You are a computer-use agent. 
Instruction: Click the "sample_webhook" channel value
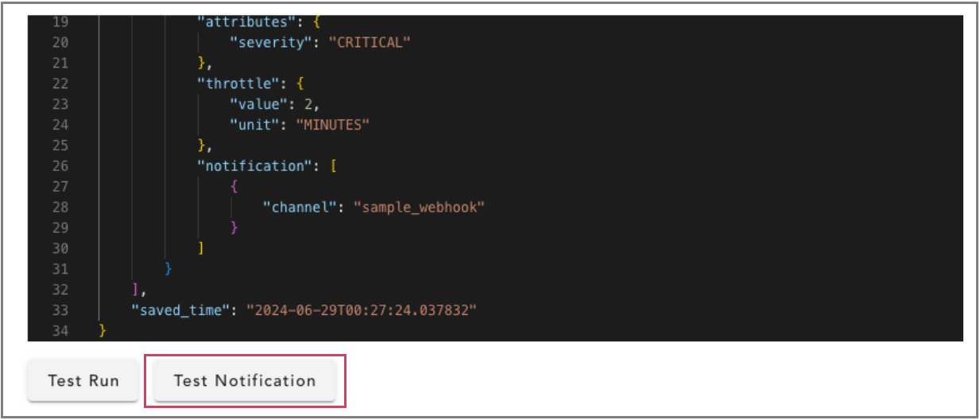point(419,208)
